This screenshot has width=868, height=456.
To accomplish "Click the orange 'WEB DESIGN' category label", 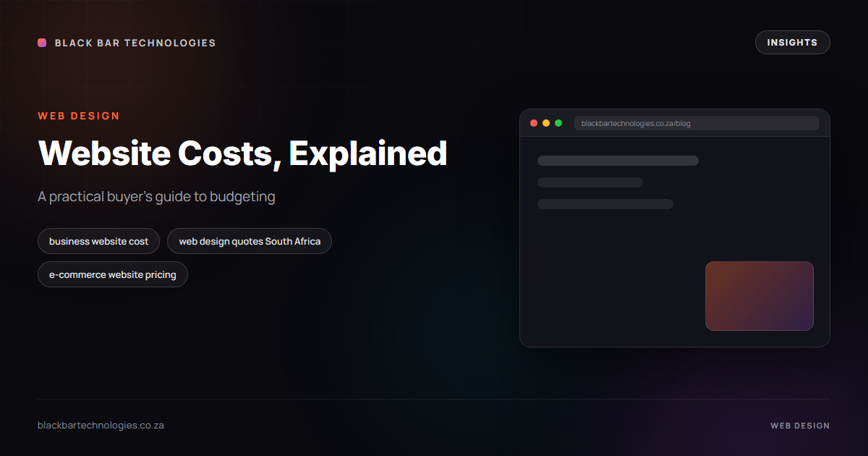I will (79, 116).
